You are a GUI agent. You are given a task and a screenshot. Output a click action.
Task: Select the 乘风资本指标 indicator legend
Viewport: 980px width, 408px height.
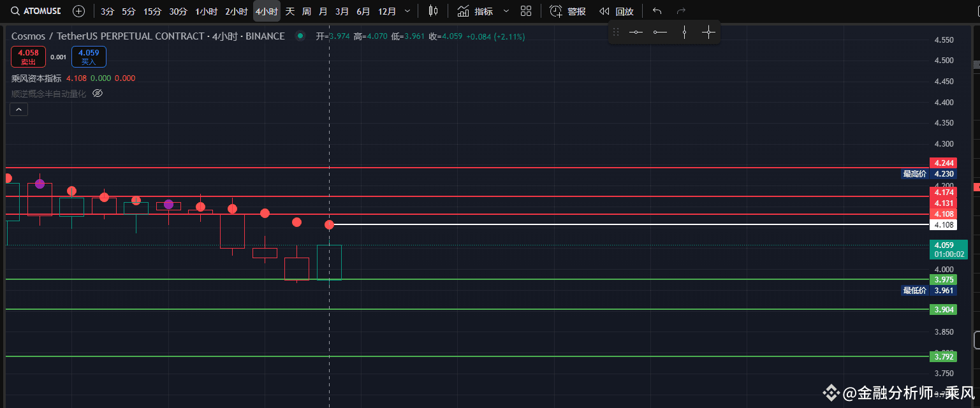coord(36,78)
